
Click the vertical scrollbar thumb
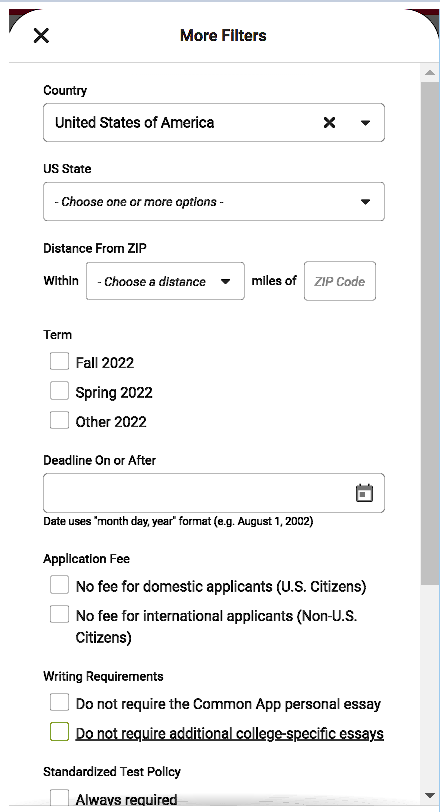[x=430, y=332]
